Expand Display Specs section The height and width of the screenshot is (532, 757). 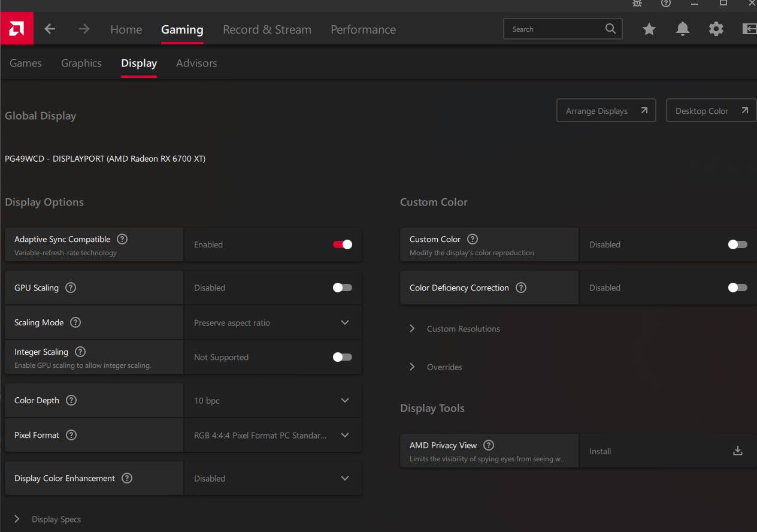coord(47,519)
